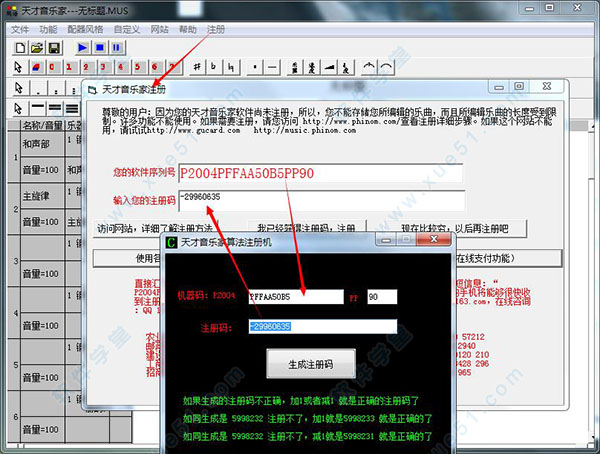Select triple underline duration tool
The image size is (600, 454).
click(72, 108)
